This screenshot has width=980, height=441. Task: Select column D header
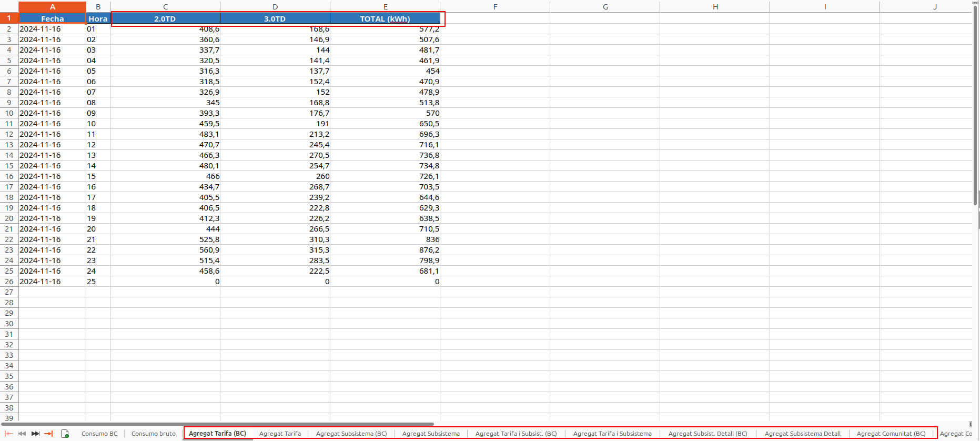275,7
